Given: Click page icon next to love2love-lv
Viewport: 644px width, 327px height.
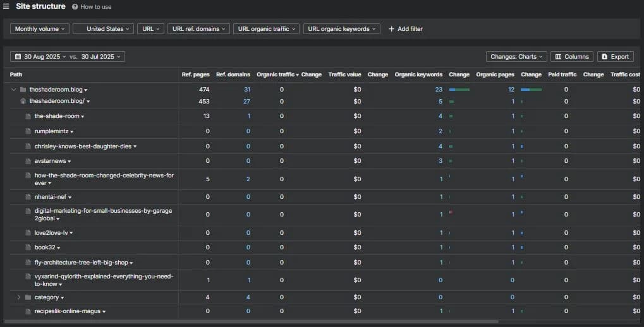Looking at the screenshot, I should point(28,233).
